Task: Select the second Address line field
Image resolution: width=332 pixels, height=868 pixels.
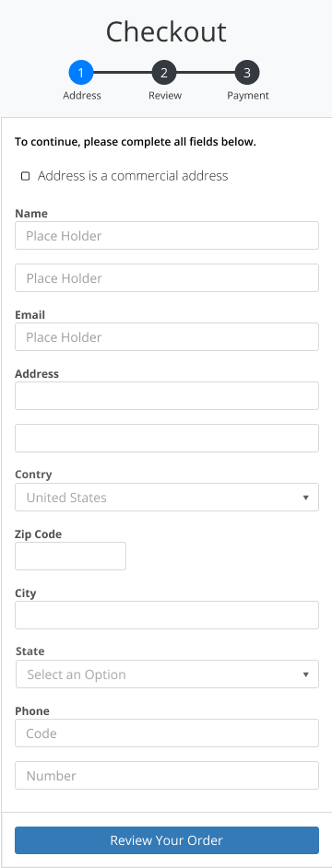Action: pos(167,438)
